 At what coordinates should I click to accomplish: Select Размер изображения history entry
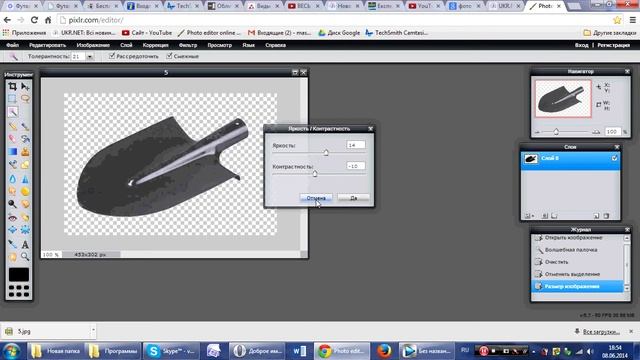[578, 286]
